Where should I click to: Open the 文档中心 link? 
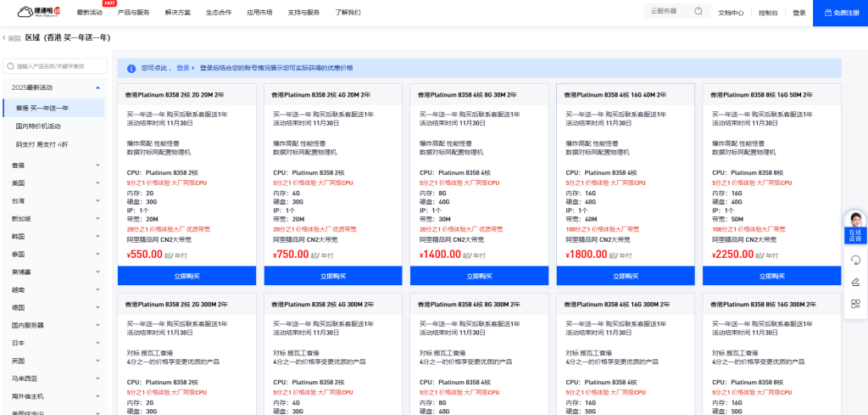click(x=731, y=13)
